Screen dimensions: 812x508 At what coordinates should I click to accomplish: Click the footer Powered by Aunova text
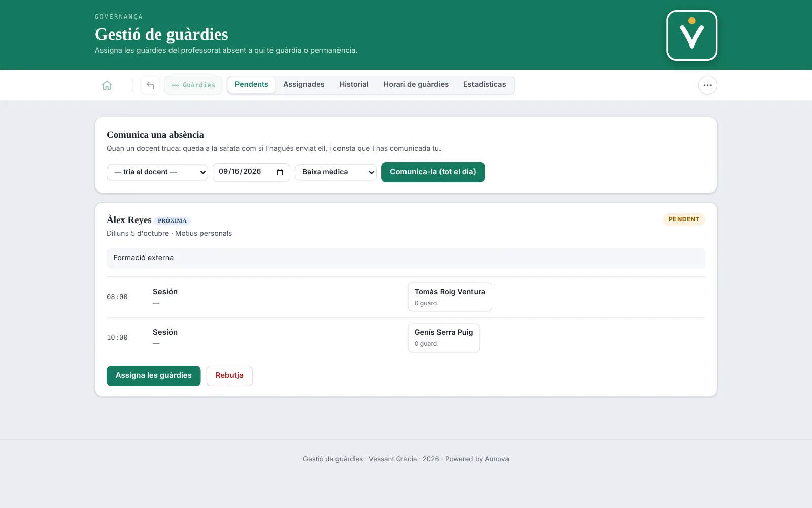(477, 459)
